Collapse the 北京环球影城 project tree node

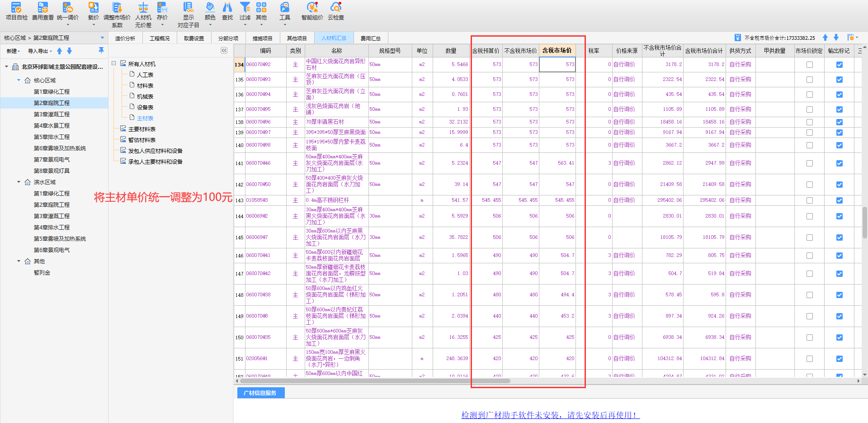6,67
